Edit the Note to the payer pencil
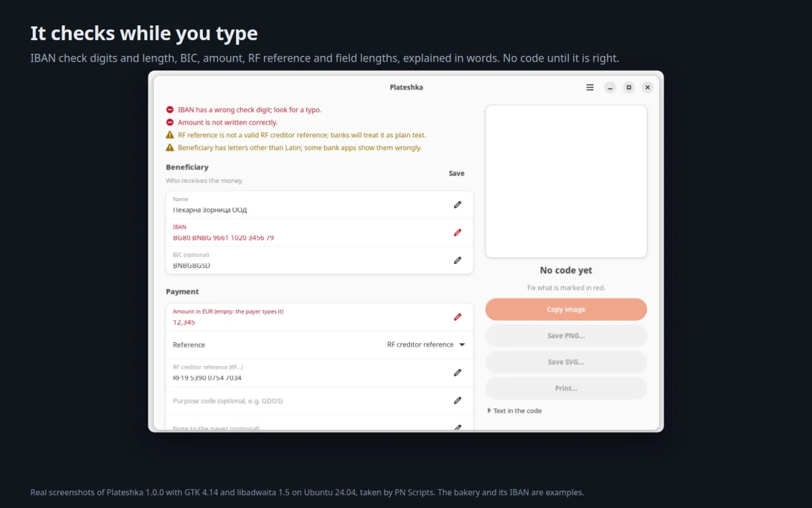Viewport: 812px width, 508px height. pos(457,427)
